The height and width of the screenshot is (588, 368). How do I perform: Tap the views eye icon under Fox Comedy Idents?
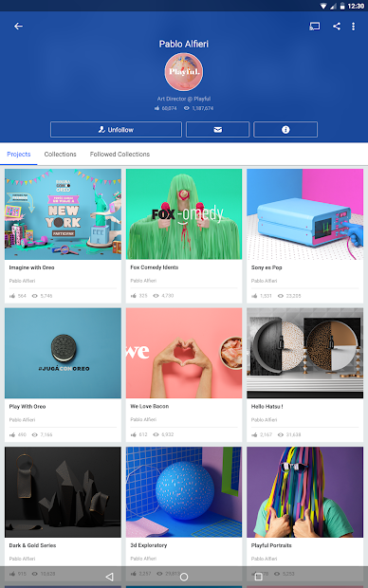[156, 296]
